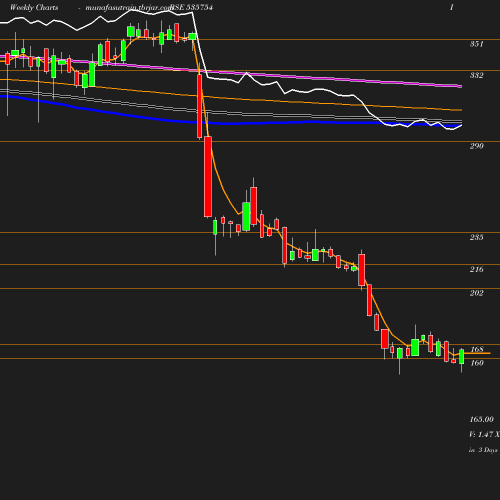Select the 202 price level label

click(477, 293)
